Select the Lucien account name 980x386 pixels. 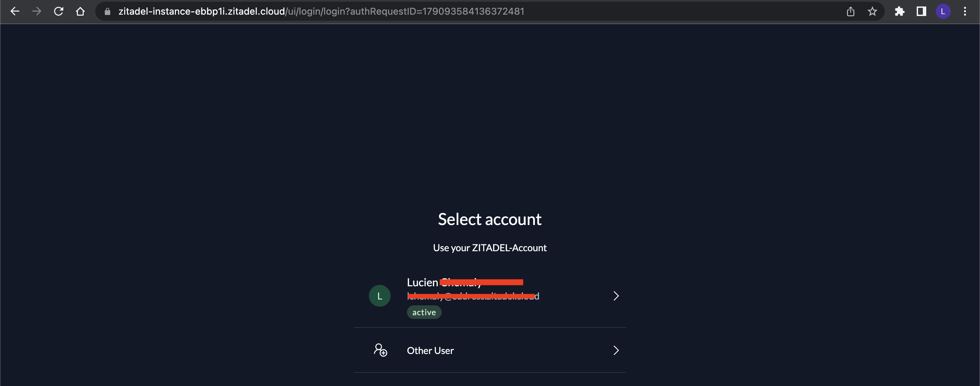coord(422,283)
